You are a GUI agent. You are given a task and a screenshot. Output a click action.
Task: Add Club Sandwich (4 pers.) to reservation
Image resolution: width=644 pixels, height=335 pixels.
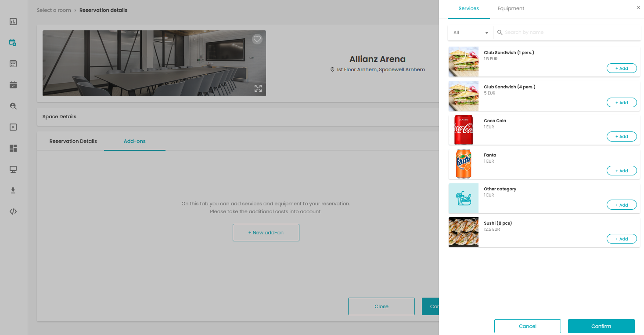click(x=622, y=103)
